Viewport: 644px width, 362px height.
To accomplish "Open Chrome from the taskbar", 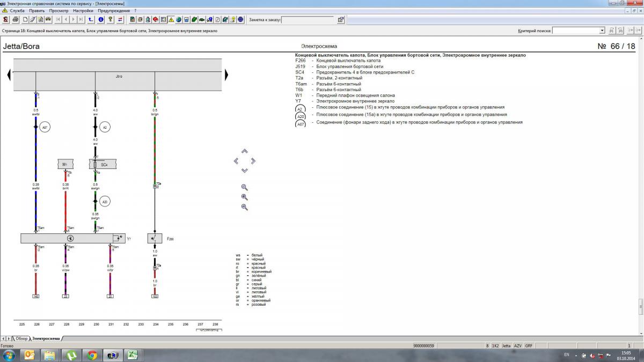I will (92, 355).
